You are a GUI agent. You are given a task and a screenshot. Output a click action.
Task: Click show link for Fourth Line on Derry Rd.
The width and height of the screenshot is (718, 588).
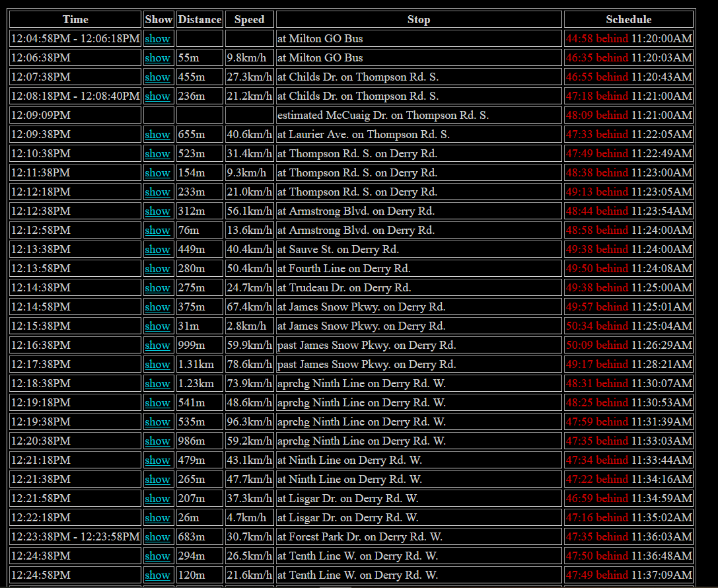pos(157,269)
